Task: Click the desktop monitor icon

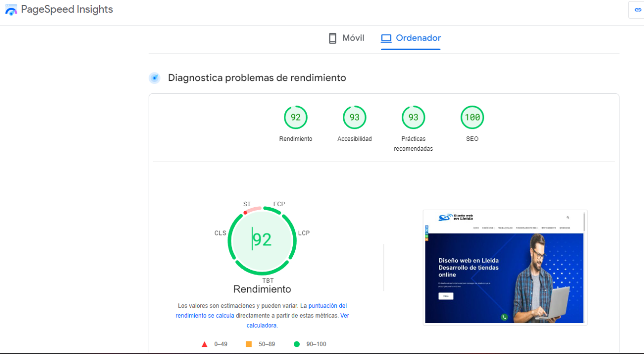Action: [386, 38]
